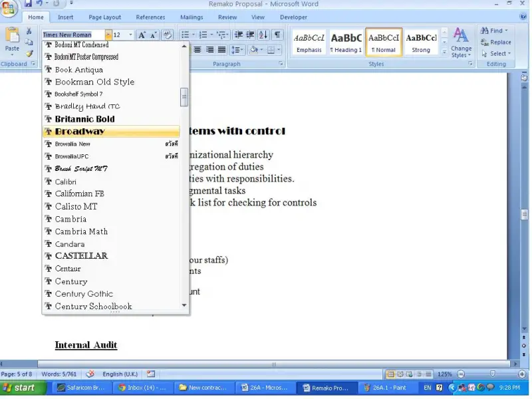This screenshot has width=532, height=399.
Task: Open the Mailings tab
Action: point(192,17)
